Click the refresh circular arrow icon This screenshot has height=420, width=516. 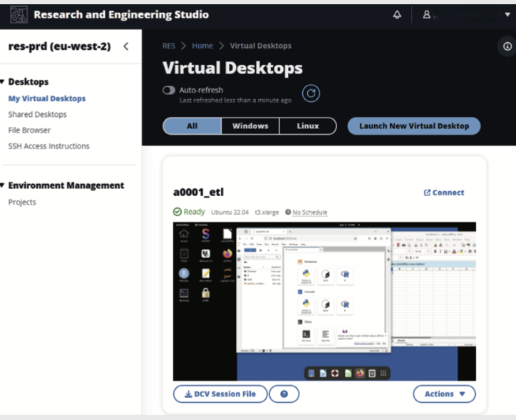click(x=310, y=93)
